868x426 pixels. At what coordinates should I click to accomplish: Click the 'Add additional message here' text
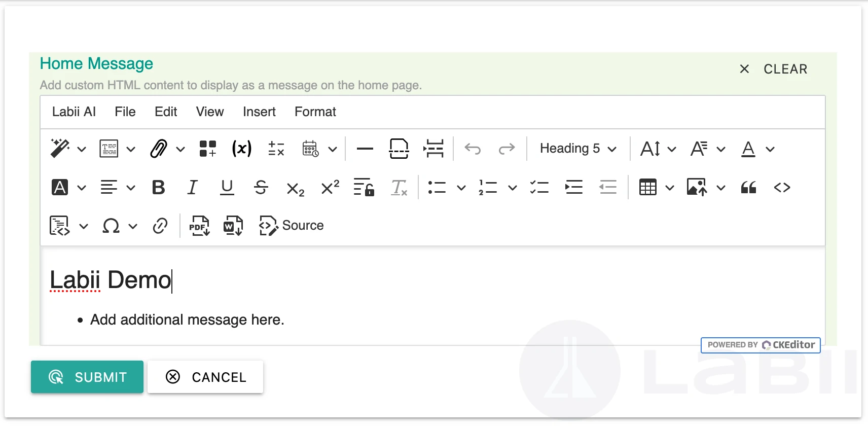pyautogui.click(x=187, y=320)
